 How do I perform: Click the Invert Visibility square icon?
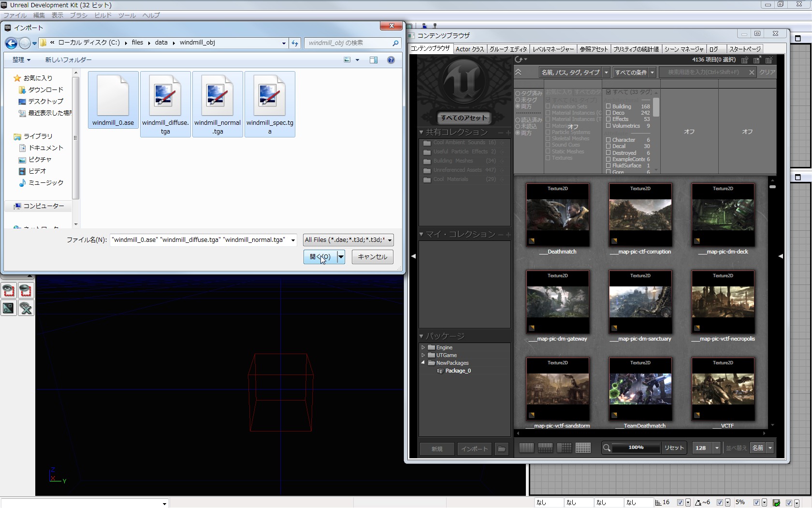click(x=9, y=308)
